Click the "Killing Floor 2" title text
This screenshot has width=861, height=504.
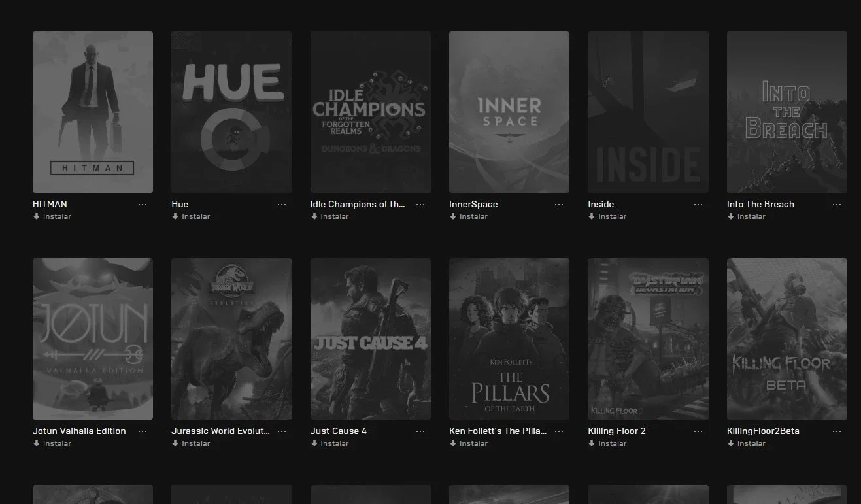(616, 431)
